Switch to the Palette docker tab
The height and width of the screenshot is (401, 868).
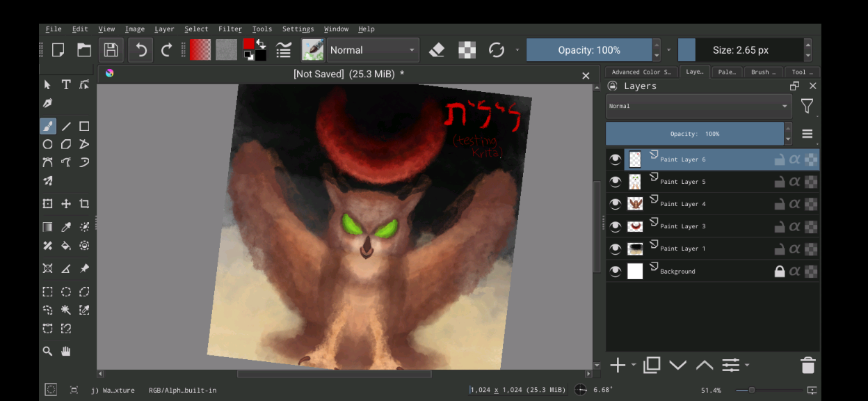[x=727, y=72]
